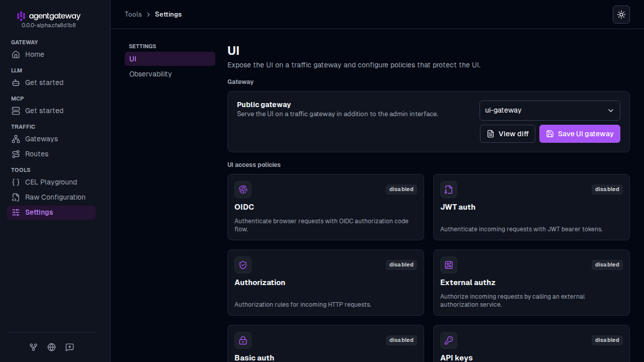Go to Gateways

click(51, 139)
